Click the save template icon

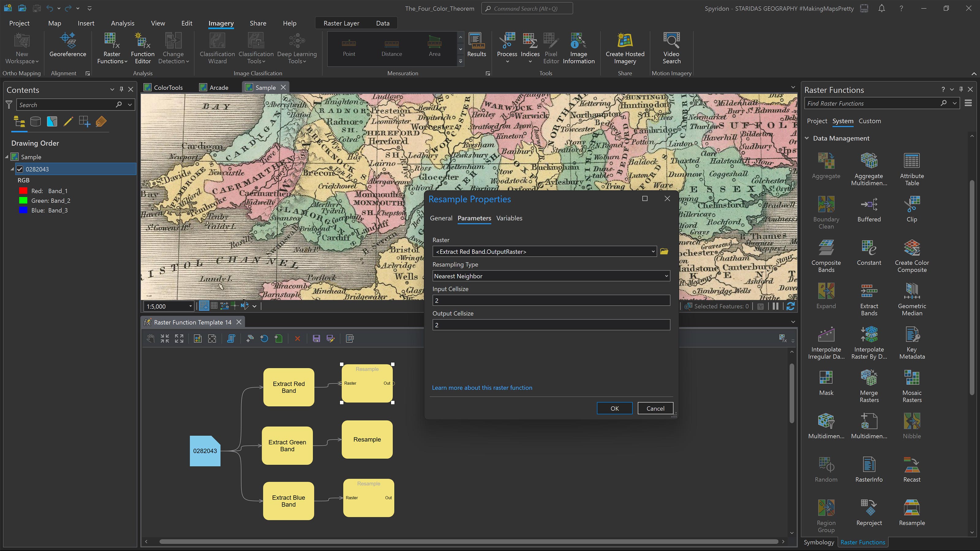[316, 339]
